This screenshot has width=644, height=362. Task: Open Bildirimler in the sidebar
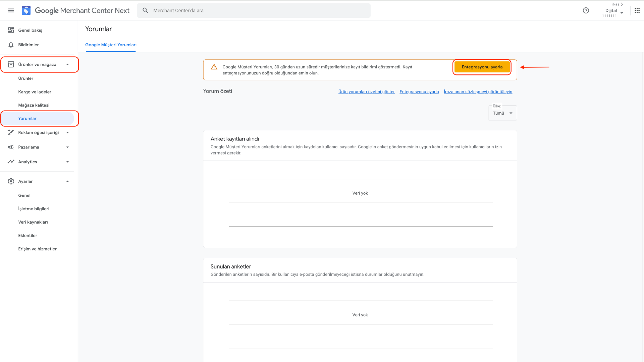coord(29,45)
